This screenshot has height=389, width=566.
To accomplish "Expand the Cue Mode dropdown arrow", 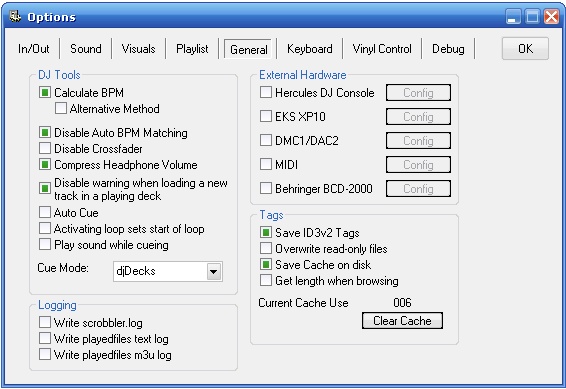I will tap(214, 271).
